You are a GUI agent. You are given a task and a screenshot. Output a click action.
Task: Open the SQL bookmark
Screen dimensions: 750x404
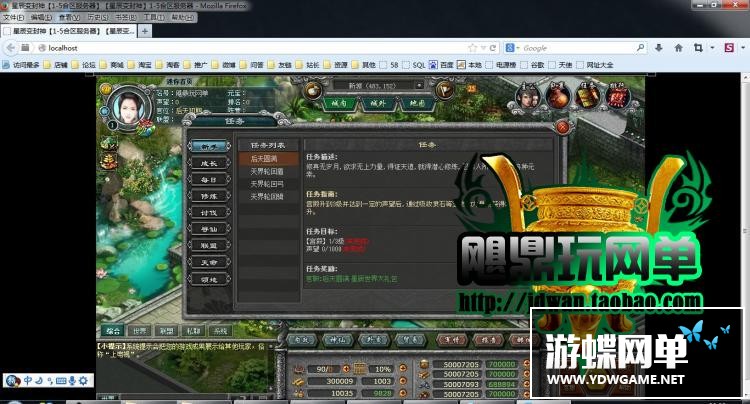(414, 65)
